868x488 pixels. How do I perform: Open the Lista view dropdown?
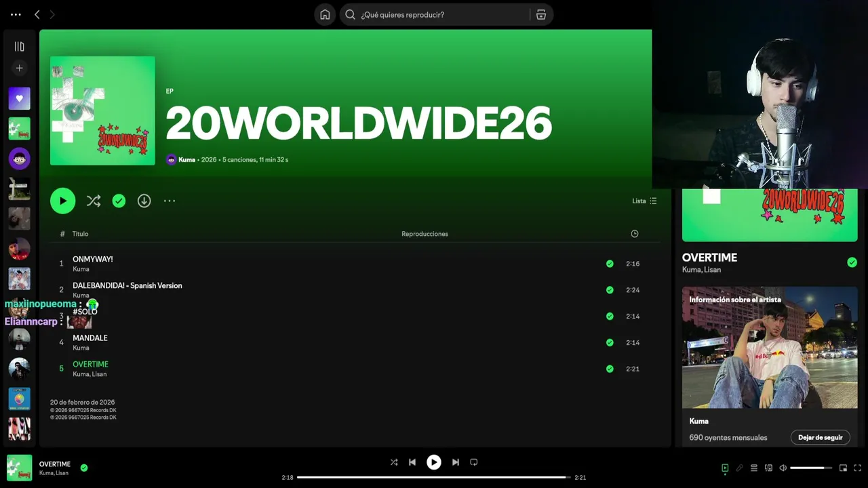pyautogui.click(x=644, y=201)
